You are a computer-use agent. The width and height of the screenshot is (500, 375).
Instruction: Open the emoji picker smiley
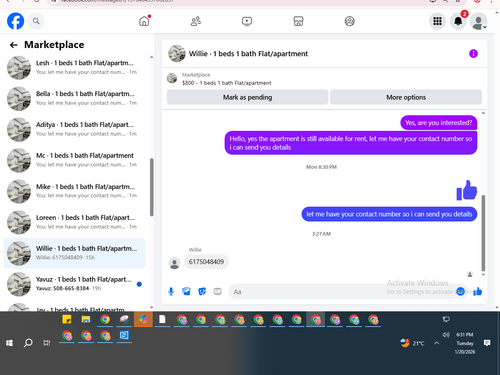tap(460, 291)
